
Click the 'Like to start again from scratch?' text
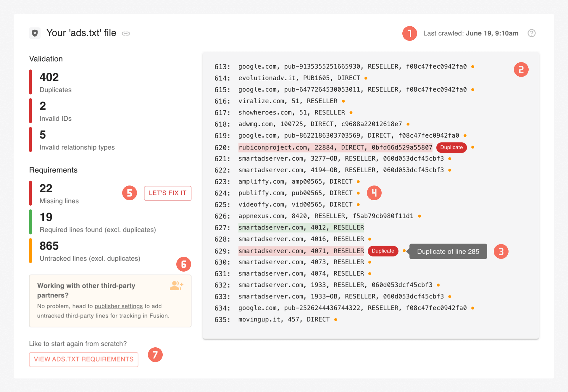pos(78,344)
